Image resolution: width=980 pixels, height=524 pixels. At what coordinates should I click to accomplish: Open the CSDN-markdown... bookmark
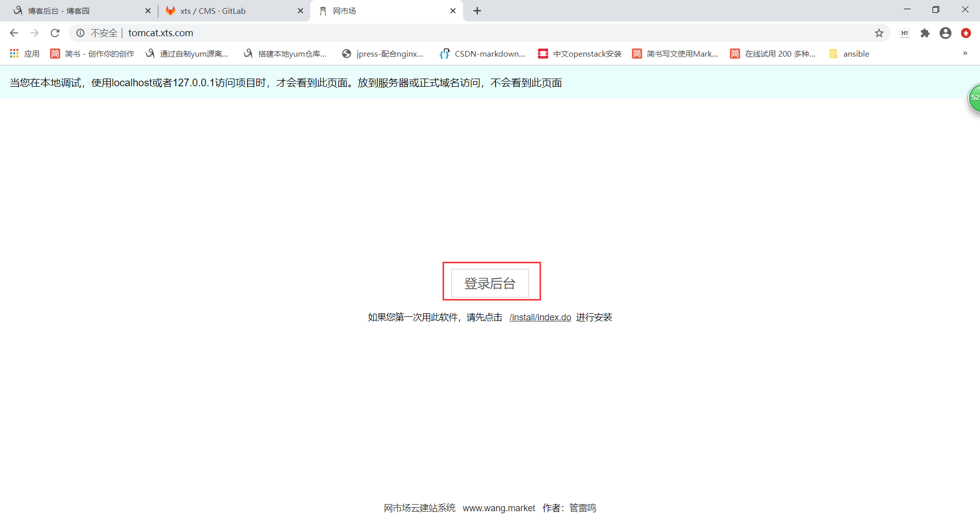[x=482, y=54]
